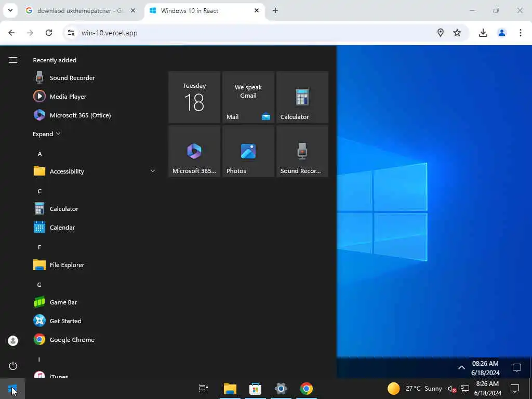Close the uxthemepatcher Google search tab
The height and width of the screenshot is (399, 532).
click(133, 10)
